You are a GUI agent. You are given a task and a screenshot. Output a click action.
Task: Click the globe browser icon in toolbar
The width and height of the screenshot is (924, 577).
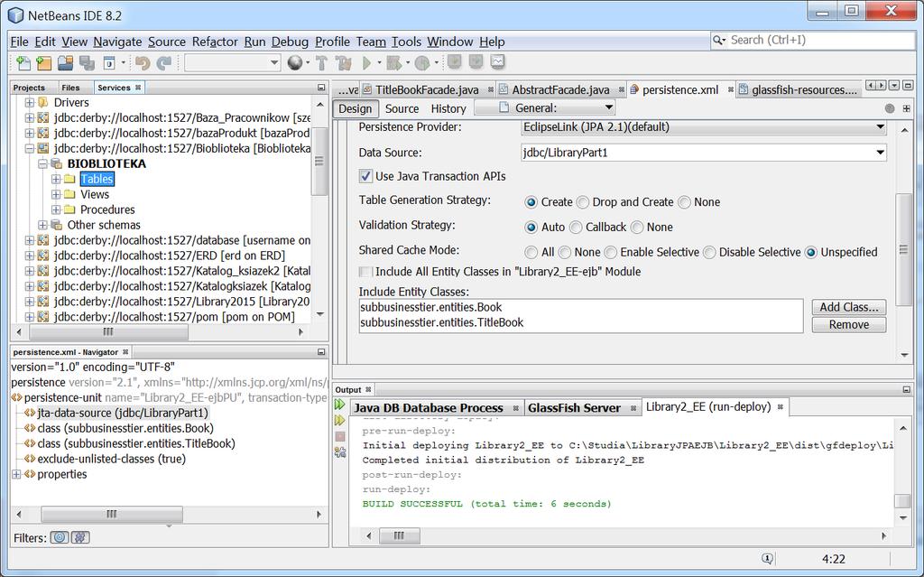(295, 62)
